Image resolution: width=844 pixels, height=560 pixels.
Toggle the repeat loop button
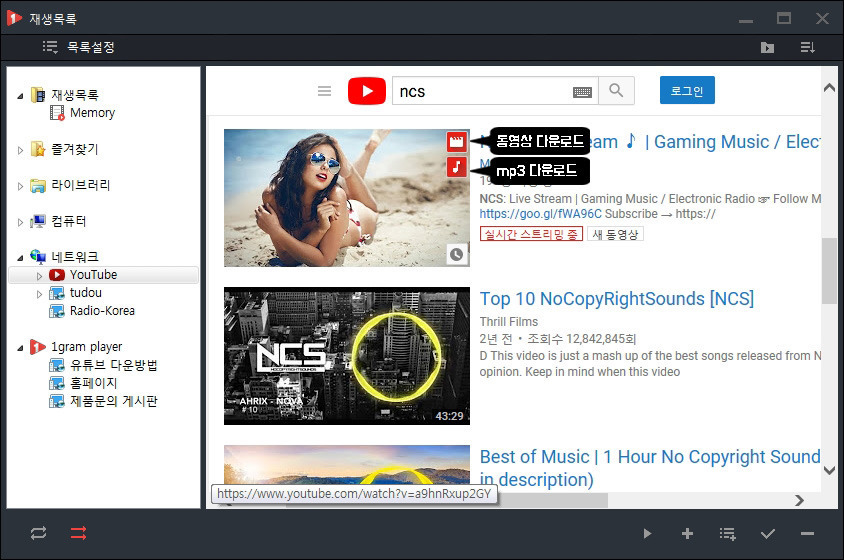tap(38, 533)
